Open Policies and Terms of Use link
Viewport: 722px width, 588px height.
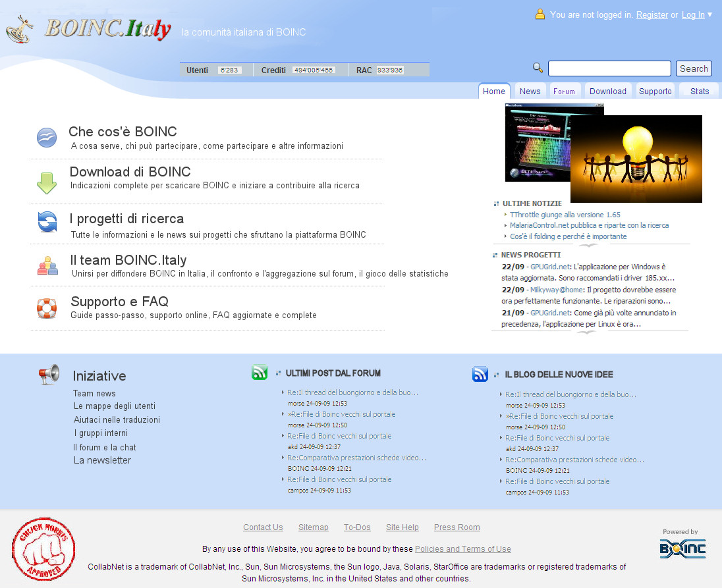462,549
